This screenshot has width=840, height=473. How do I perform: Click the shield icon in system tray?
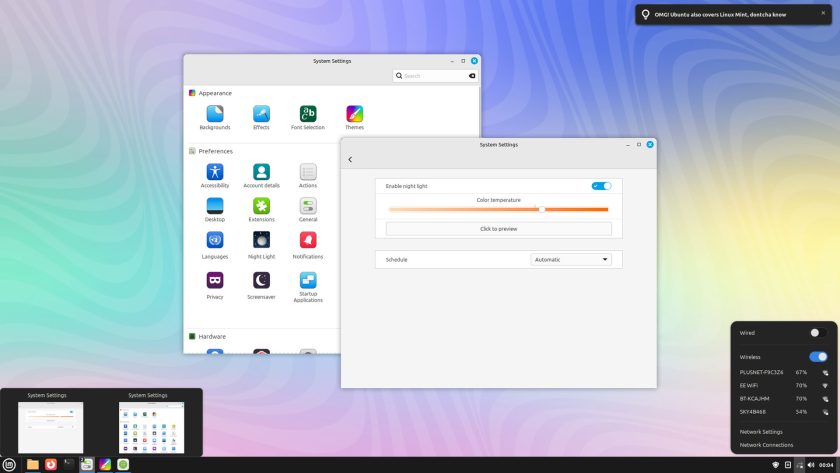[775, 465]
